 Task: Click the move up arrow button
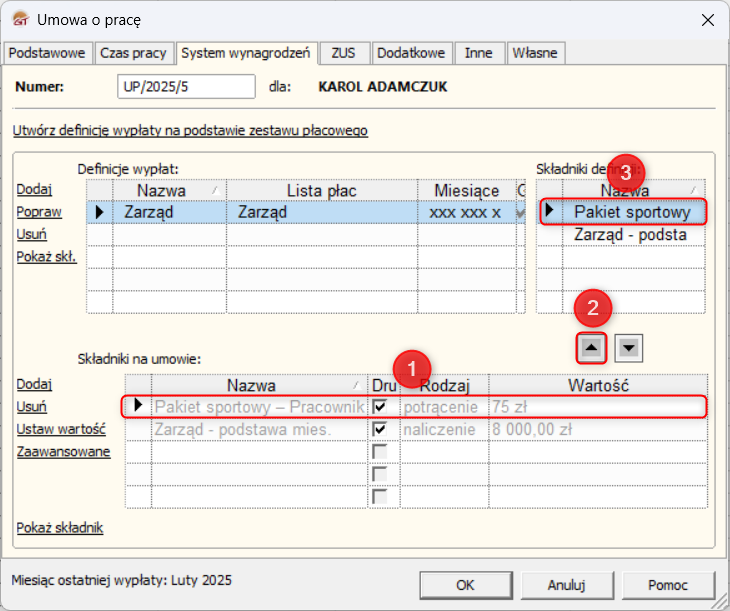click(x=591, y=347)
